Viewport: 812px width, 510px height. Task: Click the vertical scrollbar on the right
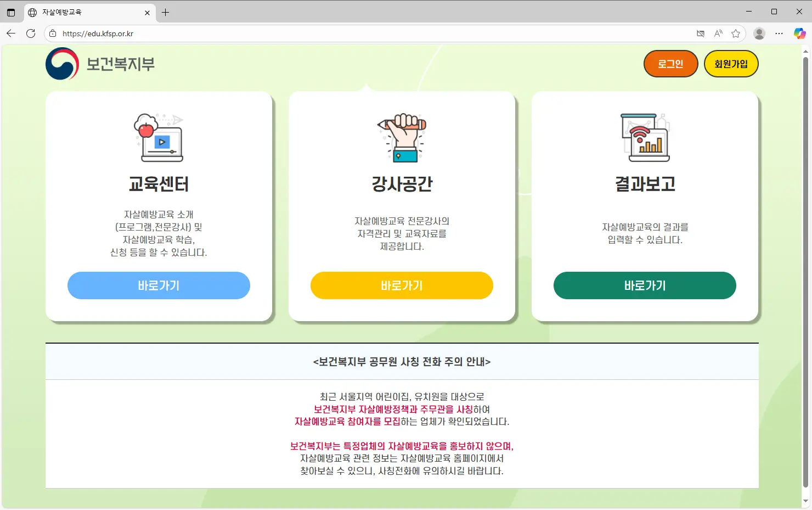point(805,220)
